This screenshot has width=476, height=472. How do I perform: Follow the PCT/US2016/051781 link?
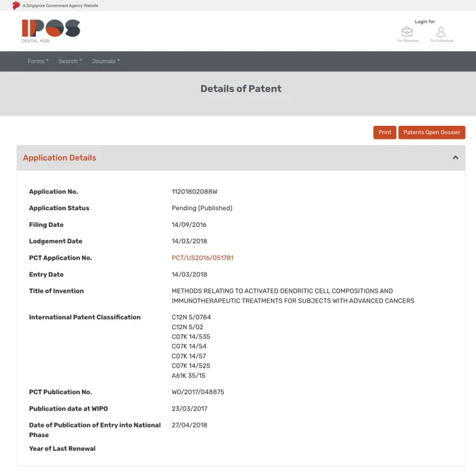pyautogui.click(x=202, y=258)
